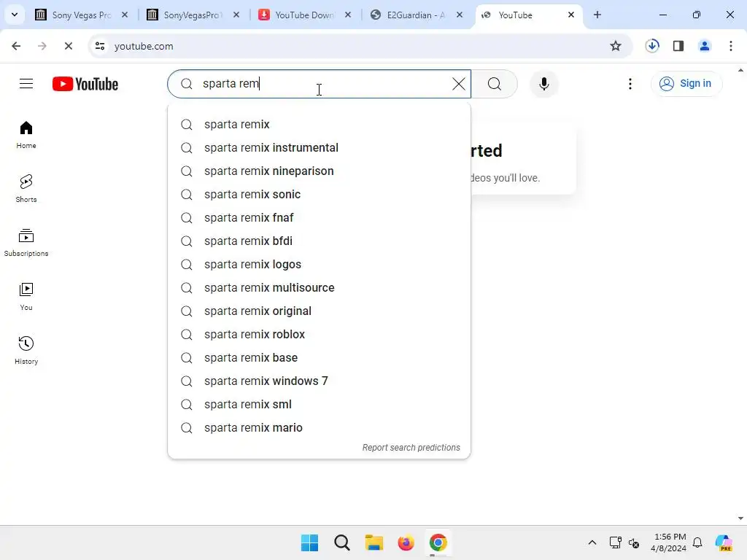This screenshot has height=560, width=747.
Task: Open Subscriptions in sidebar
Action: [x=26, y=242]
